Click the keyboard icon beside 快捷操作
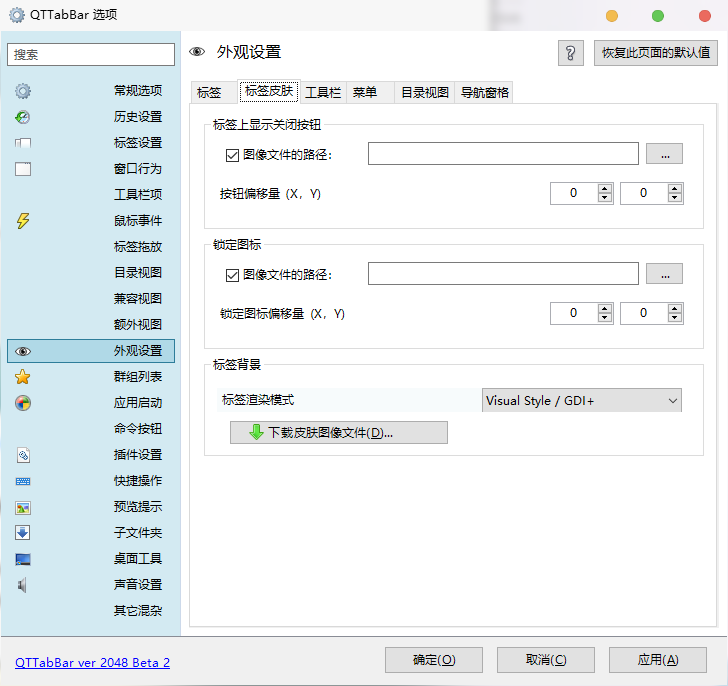728x686 pixels. (x=23, y=481)
